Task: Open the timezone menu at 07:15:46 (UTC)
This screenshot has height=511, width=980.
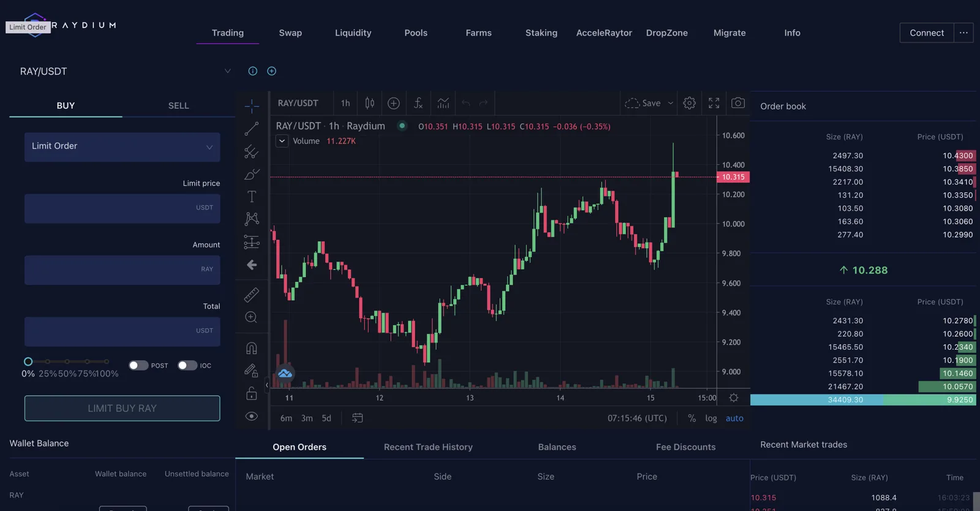Action: [x=637, y=418]
